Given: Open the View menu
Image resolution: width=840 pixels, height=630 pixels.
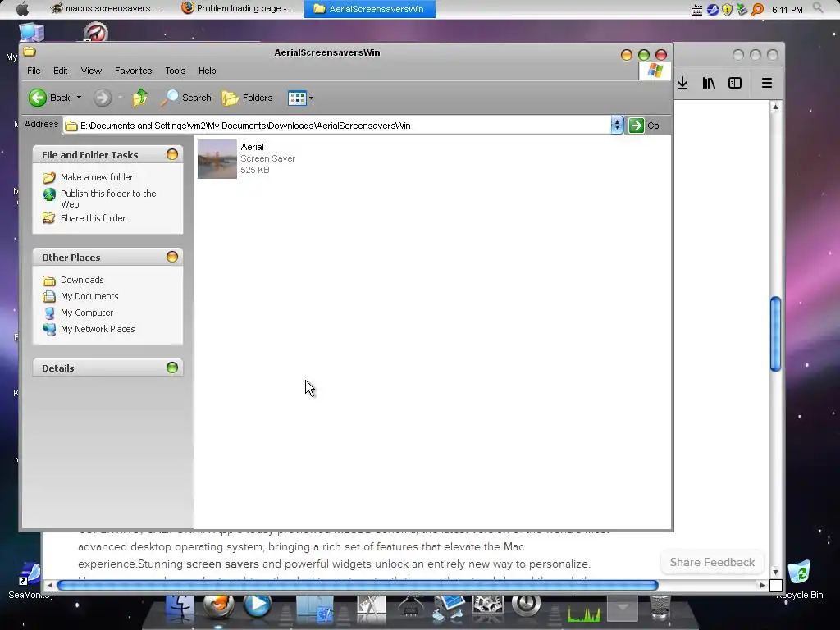Looking at the screenshot, I should 91,71.
